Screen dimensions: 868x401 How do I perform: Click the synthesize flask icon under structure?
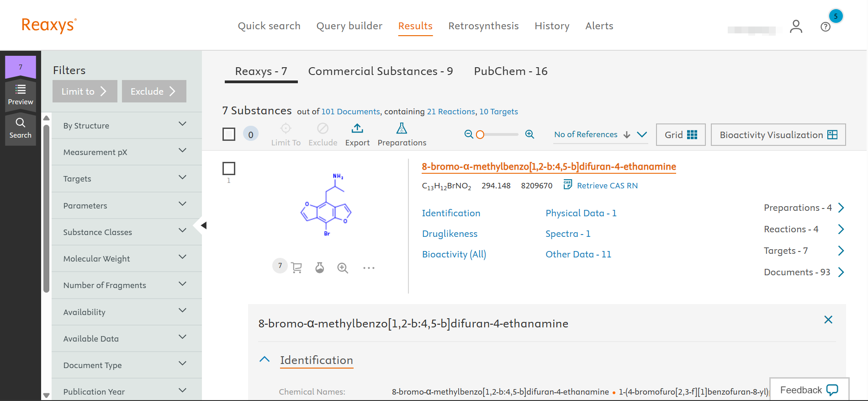[320, 267]
